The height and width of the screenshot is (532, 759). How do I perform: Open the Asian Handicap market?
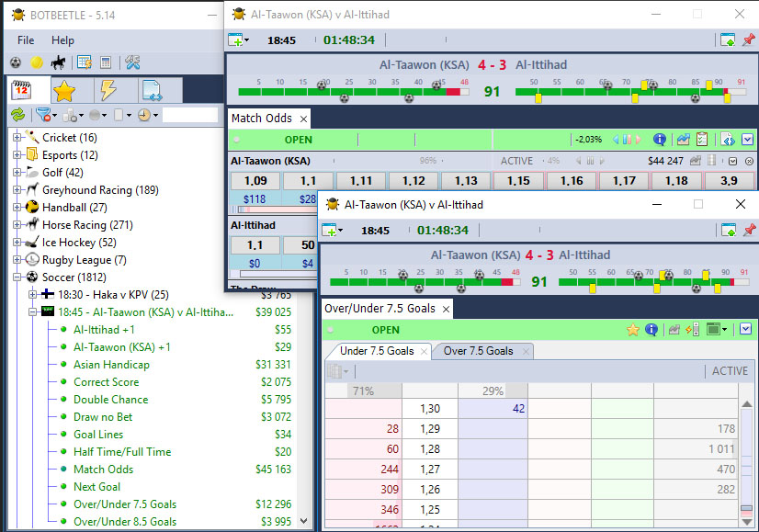(x=111, y=365)
